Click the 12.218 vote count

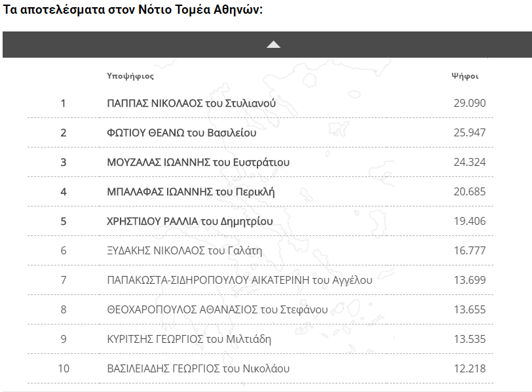469,368
